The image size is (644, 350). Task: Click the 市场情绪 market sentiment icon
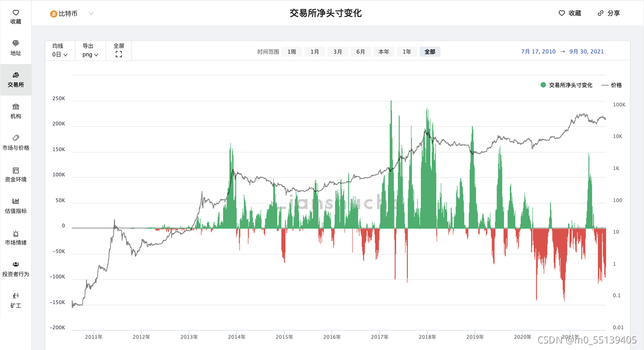[x=15, y=237]
